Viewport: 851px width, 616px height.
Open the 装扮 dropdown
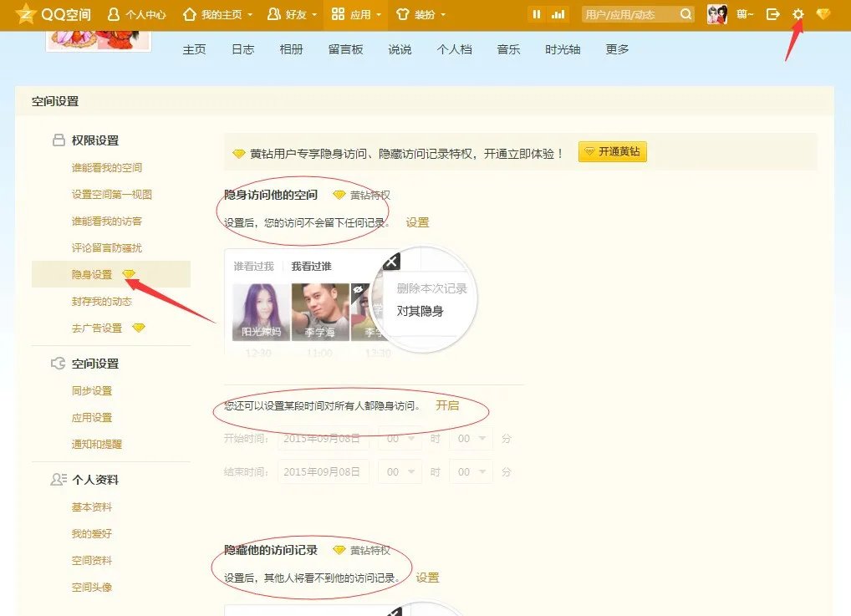[420, 15]
